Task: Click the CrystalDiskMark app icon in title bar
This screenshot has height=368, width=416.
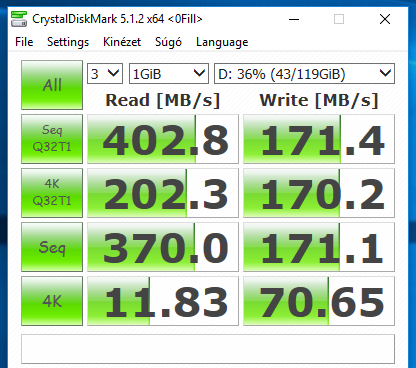Action: click(x=19, y=19)
